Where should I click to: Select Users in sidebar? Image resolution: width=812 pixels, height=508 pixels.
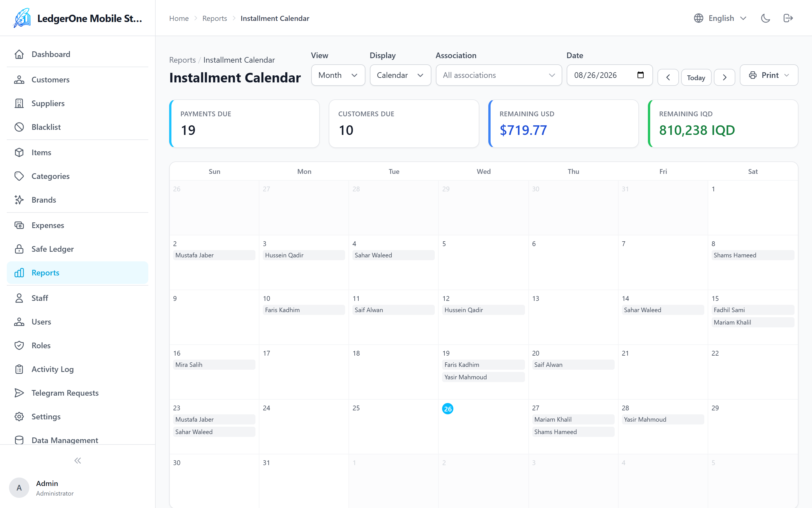coord(78,321)
